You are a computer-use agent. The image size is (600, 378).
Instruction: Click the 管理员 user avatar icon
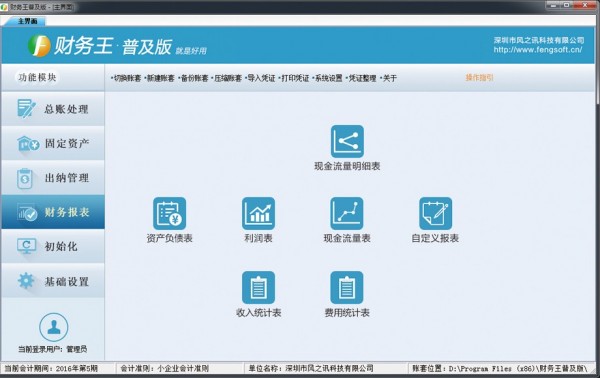54,327
